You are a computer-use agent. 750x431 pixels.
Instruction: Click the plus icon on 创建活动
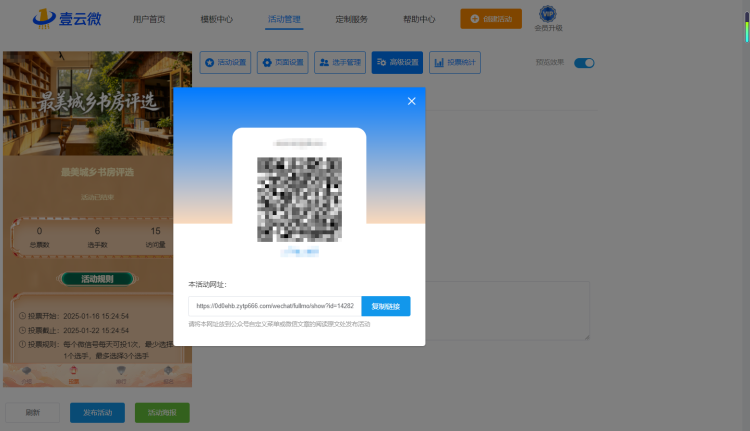474,19
